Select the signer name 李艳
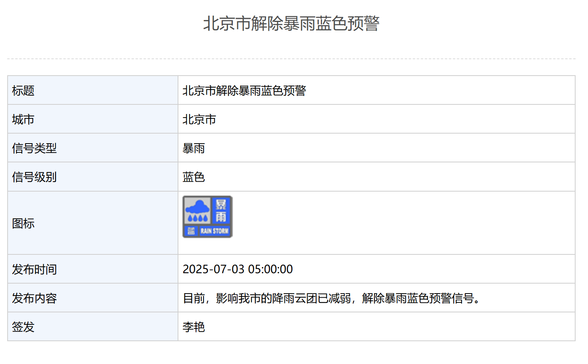 pos(194,327)
